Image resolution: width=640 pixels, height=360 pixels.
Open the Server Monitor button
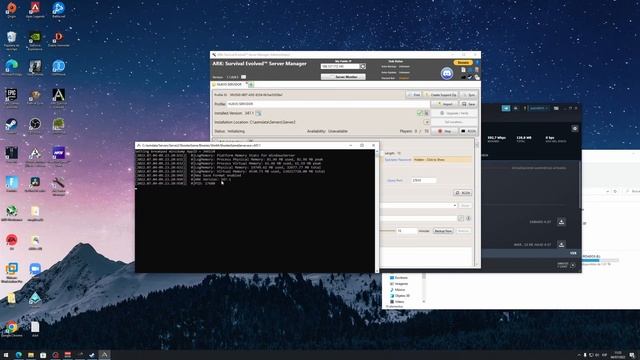click(x=343, y=77)
